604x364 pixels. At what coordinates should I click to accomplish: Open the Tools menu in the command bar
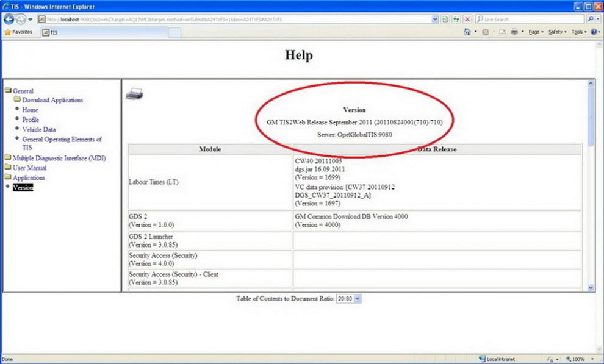click(576, 31)
